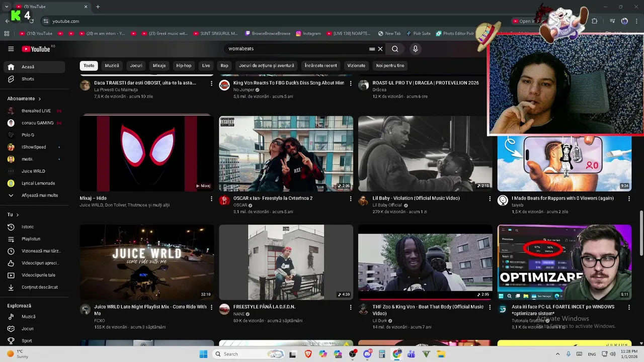
Task: Select the Vizionate filter chip
Action: 356,65
